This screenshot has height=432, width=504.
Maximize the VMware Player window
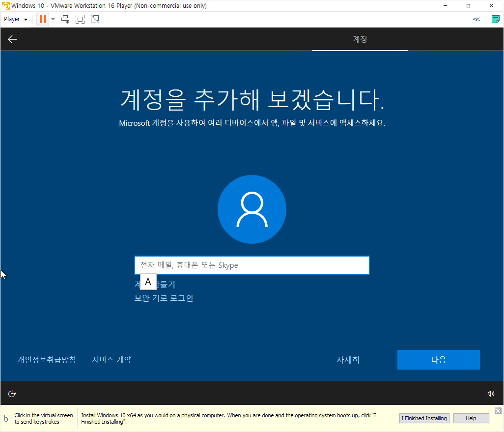(468, 6)
